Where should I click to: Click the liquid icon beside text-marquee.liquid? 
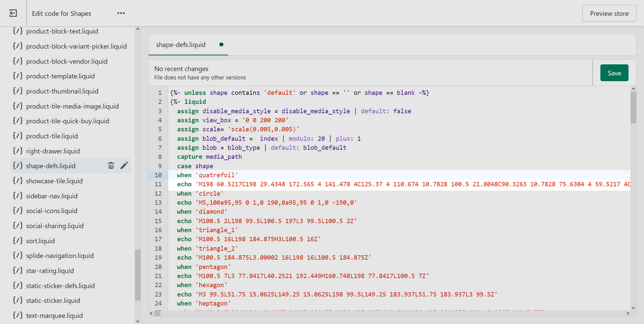pos(18,315)
